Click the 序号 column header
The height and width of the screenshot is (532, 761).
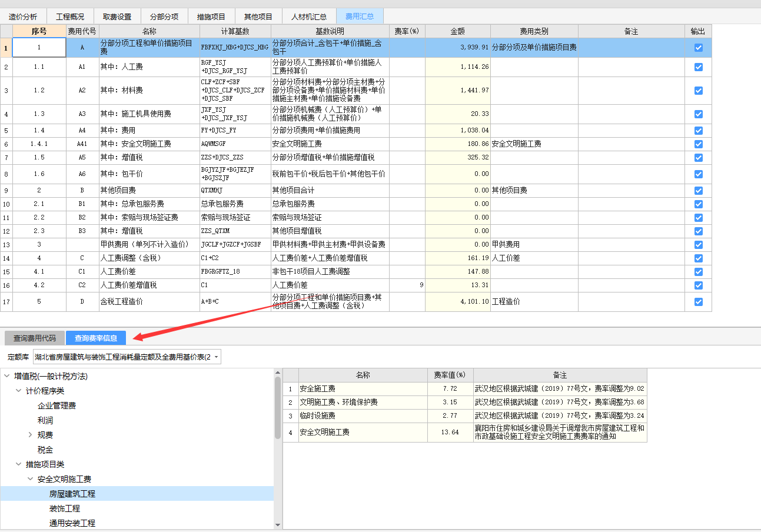tap(39, 31)
